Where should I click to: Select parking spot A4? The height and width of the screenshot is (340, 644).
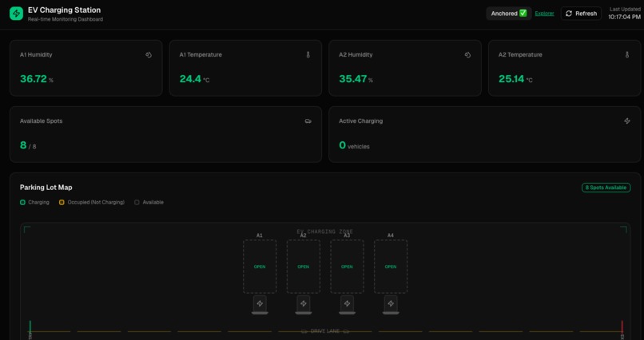(391, 267)
